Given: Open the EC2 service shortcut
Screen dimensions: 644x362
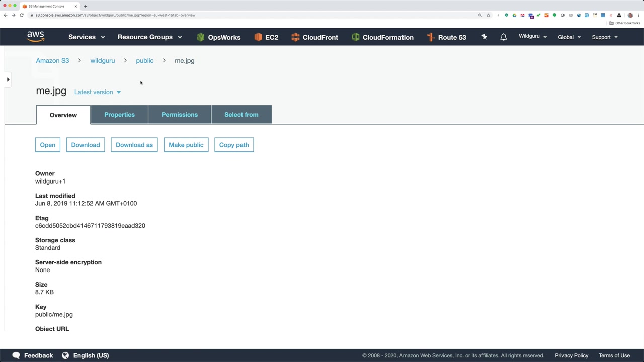Looking at the screenshot, I should click(266, 37).
